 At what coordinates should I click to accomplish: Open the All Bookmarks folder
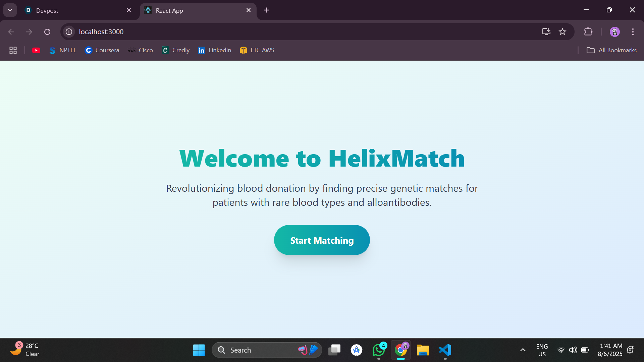point(611,50)
